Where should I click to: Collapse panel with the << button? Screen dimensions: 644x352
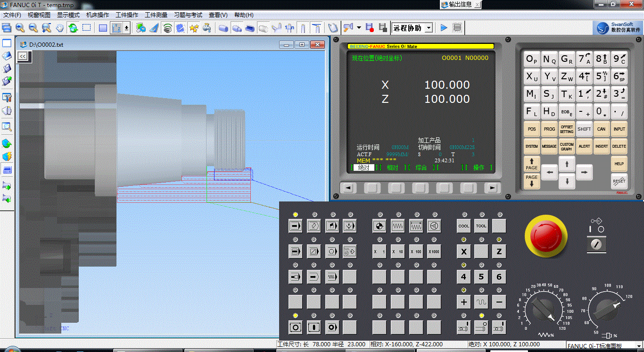pyautogui.click(x=22, y=56)
